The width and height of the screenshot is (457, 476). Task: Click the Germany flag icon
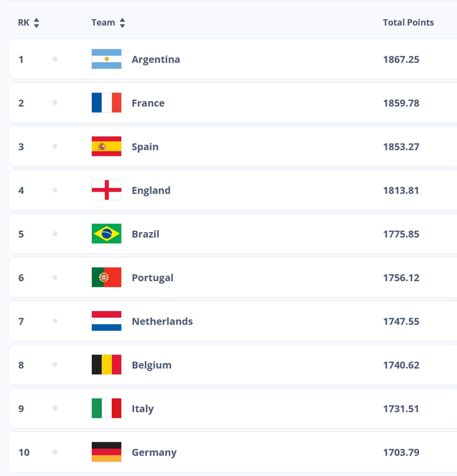pos(107,452)
